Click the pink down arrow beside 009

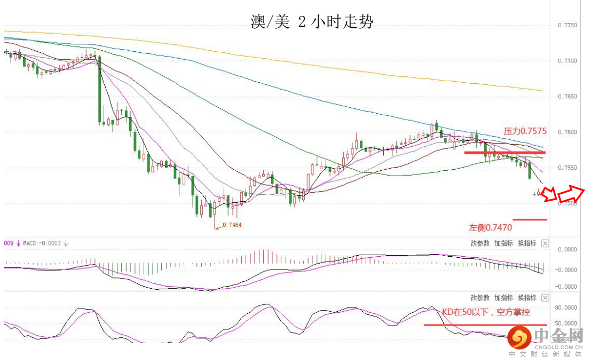point(19,244)
